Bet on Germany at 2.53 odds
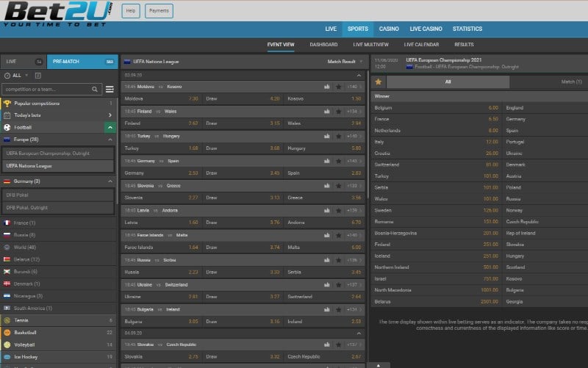 tap(161, 173)
